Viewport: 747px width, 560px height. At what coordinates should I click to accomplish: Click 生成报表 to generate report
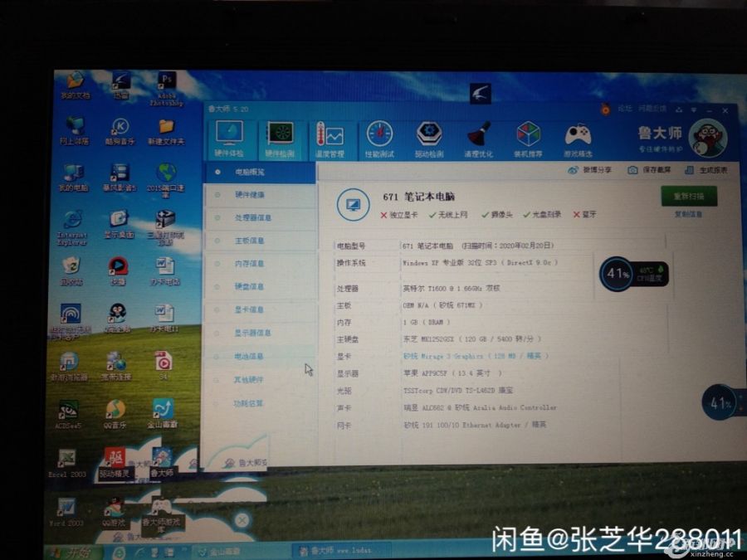tap(706, 170)
